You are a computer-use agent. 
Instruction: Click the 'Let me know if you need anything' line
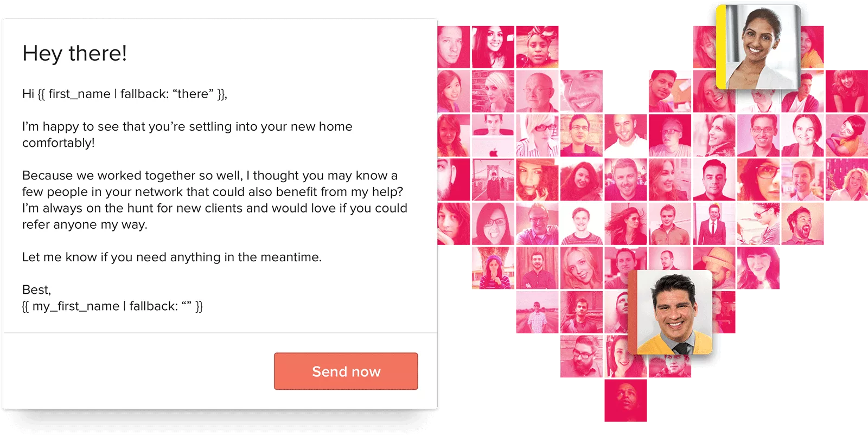[x=172, y=257]
